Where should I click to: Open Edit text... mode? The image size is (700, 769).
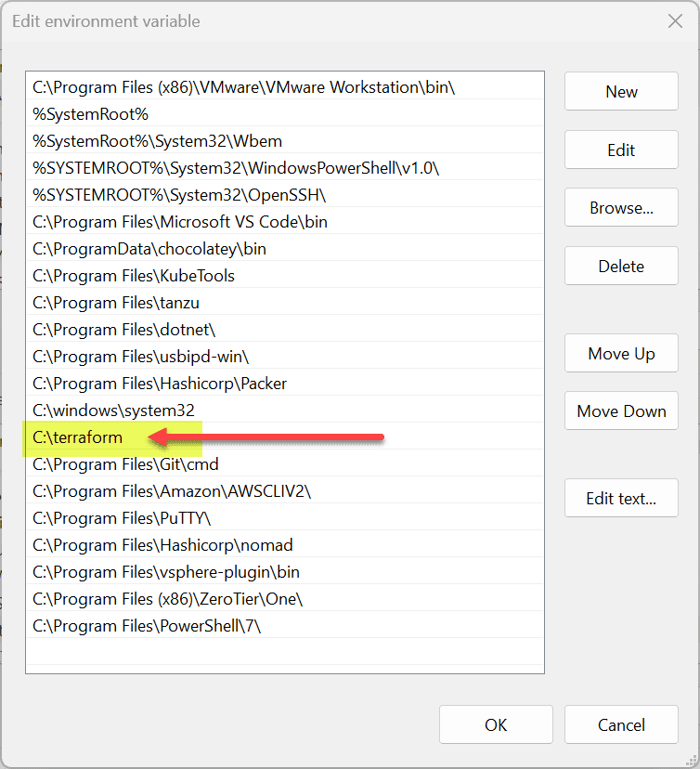[621, 499]
